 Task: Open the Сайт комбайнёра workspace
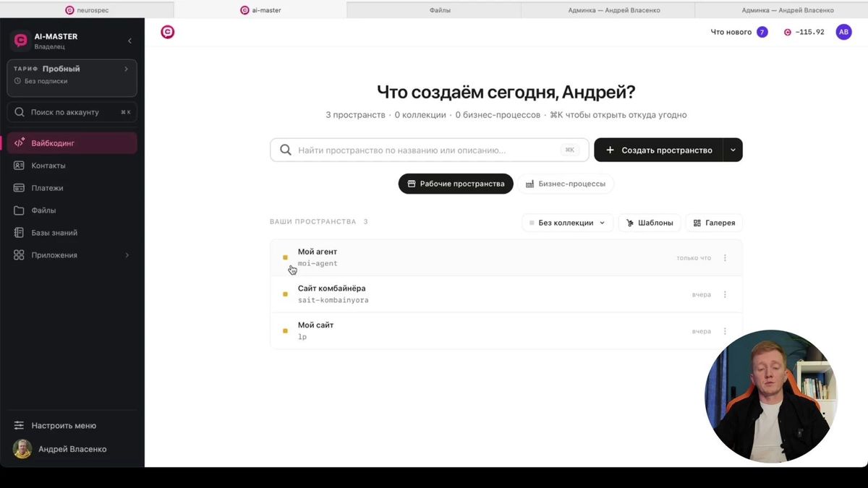(x=506, y=294)
